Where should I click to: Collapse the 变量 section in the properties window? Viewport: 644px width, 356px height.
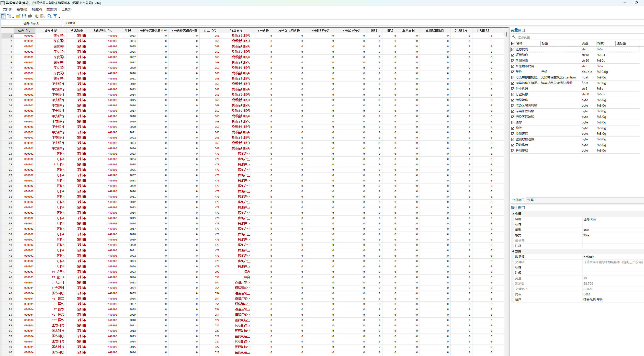pos(513,214)
